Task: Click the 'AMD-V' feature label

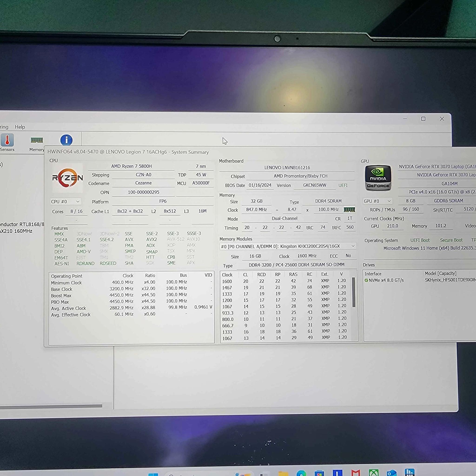Action: pos(83,251)
